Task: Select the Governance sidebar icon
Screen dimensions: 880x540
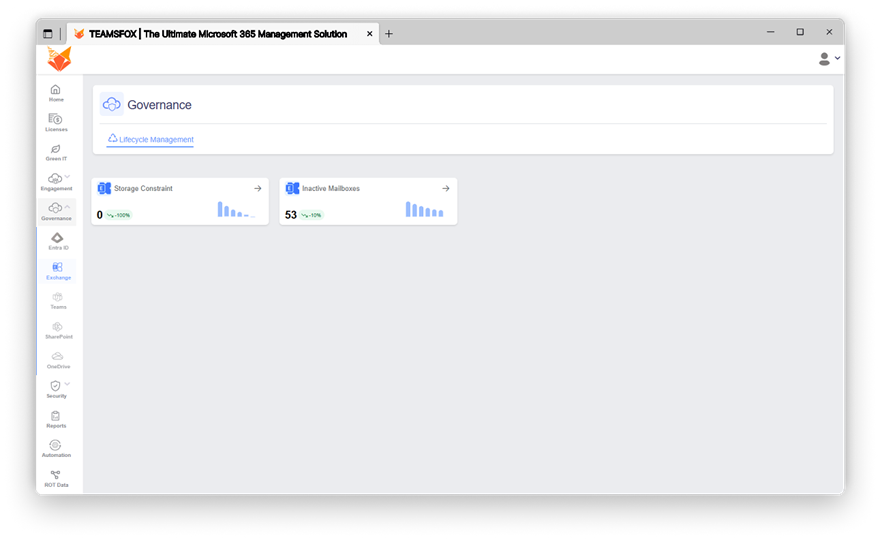Action: [x=54, y=208]
